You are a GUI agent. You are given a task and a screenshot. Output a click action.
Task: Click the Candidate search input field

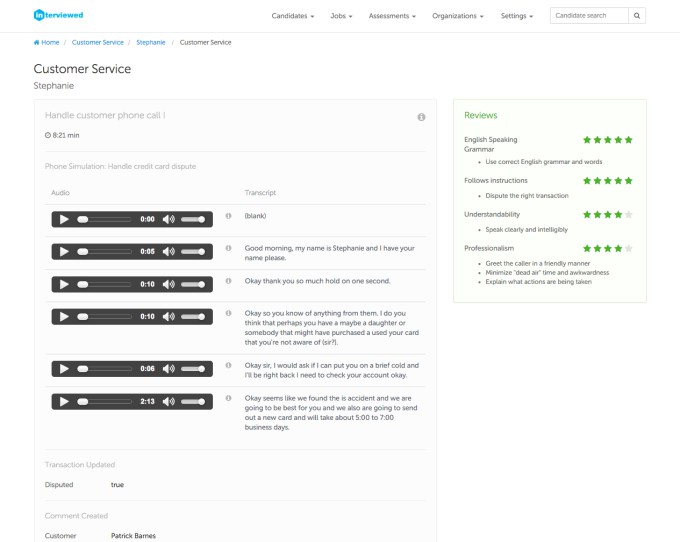pos(589,16)
